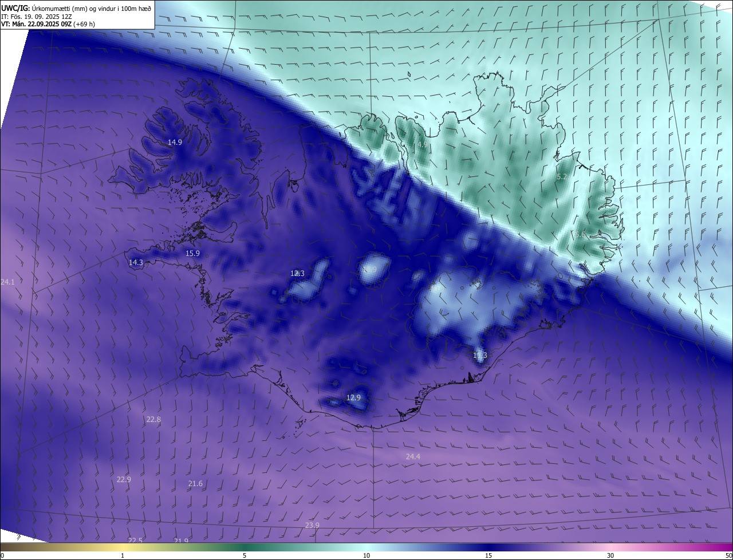733x560 pixels.
Task: Click the 4.9 value in the north
Action: click(x=421, y=145)
